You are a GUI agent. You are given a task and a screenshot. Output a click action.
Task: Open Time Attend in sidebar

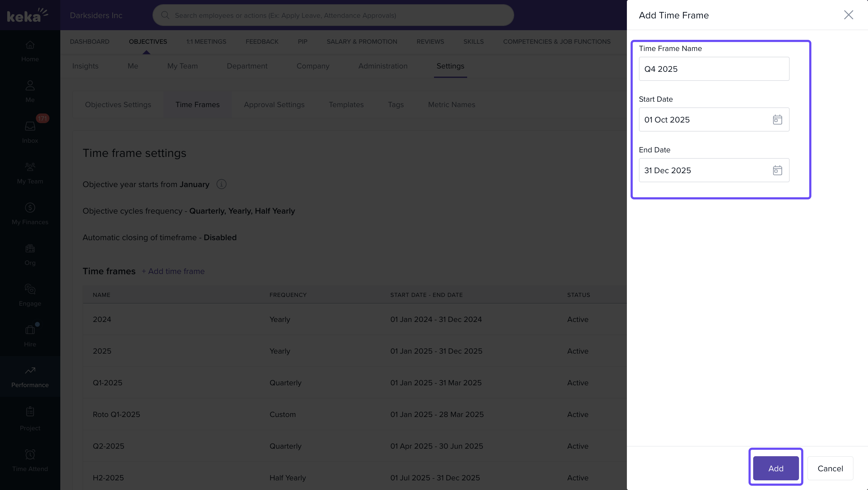tap(30, 460)
